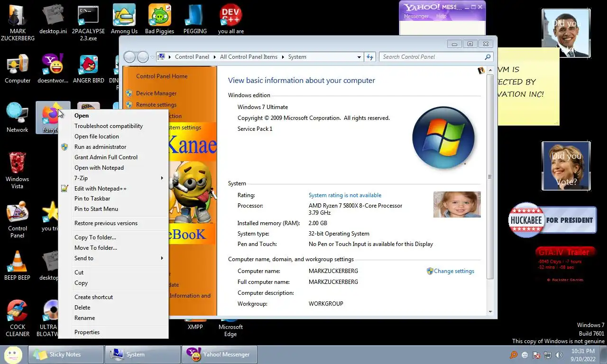Screen dimensions: 607x364
Task: Click the taskbar clock showing 10:31 PM
Action: point(583,355)
